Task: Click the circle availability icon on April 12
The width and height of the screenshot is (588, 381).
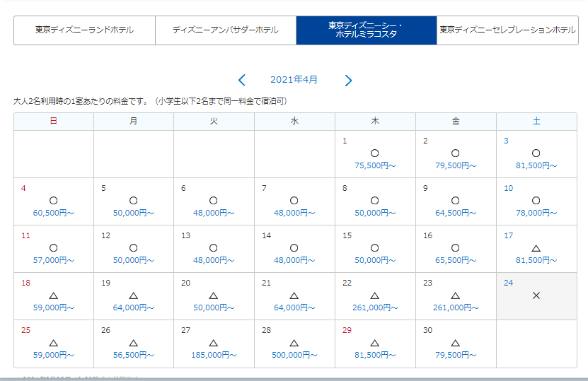Action: tap(134, 248)
